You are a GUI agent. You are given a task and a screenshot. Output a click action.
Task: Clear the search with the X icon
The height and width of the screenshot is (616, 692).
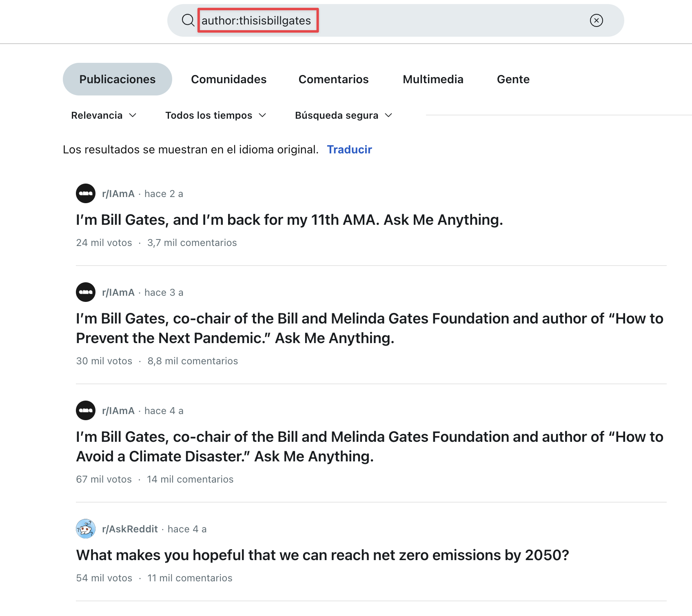[x=596, y=20]
